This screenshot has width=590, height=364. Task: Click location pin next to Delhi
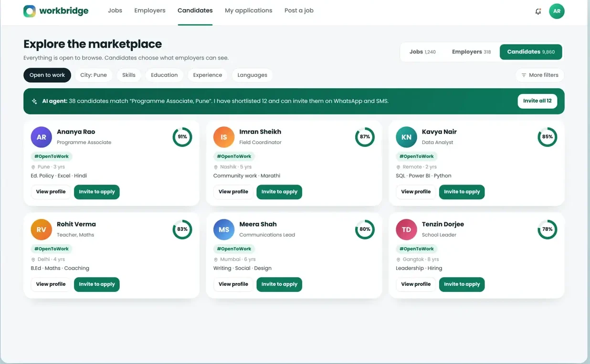(x=33, y=260)
